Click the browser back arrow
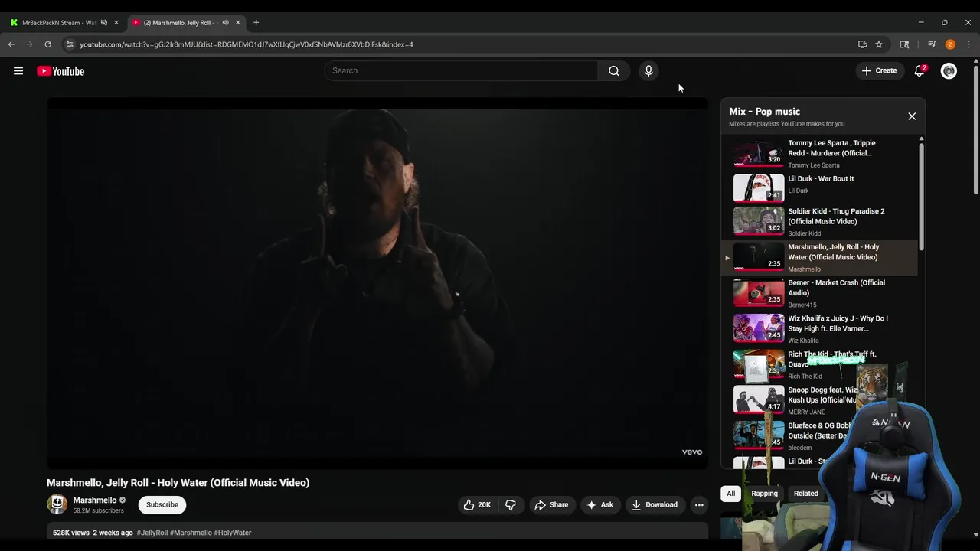 [x=11, y=44]
